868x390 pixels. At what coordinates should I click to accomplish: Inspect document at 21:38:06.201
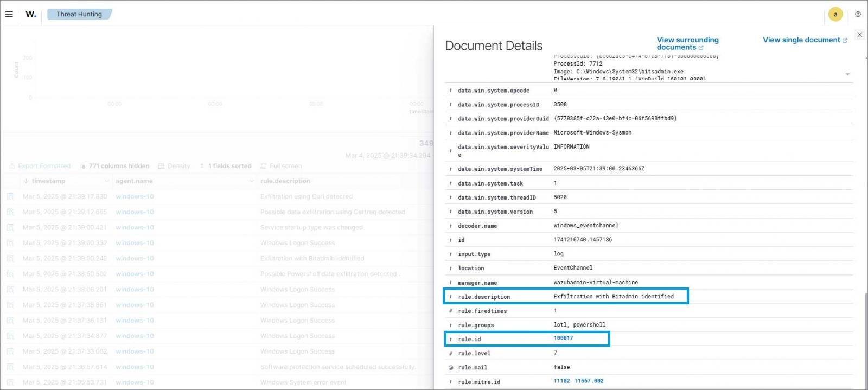pyautogui.click(x=10, y=290)
